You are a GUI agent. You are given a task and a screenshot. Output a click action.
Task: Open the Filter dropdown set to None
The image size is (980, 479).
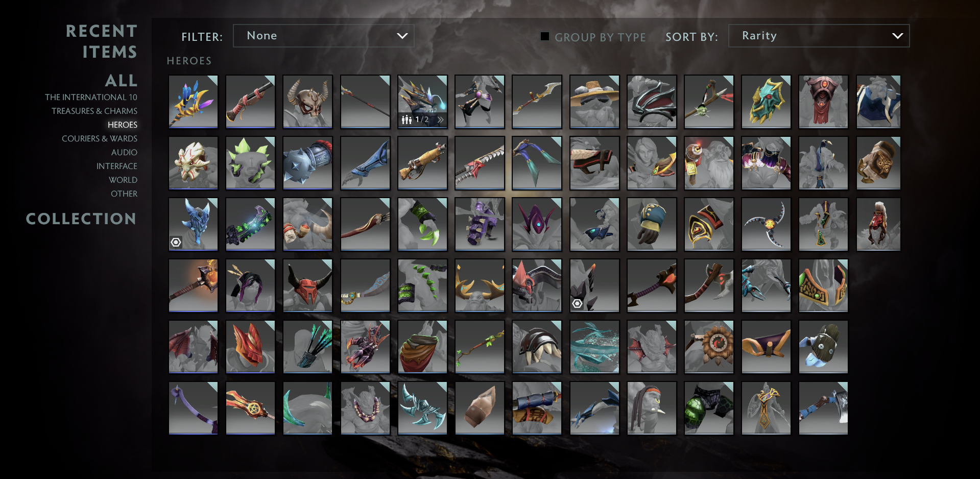pyautogui.click(x=323, y=36)
